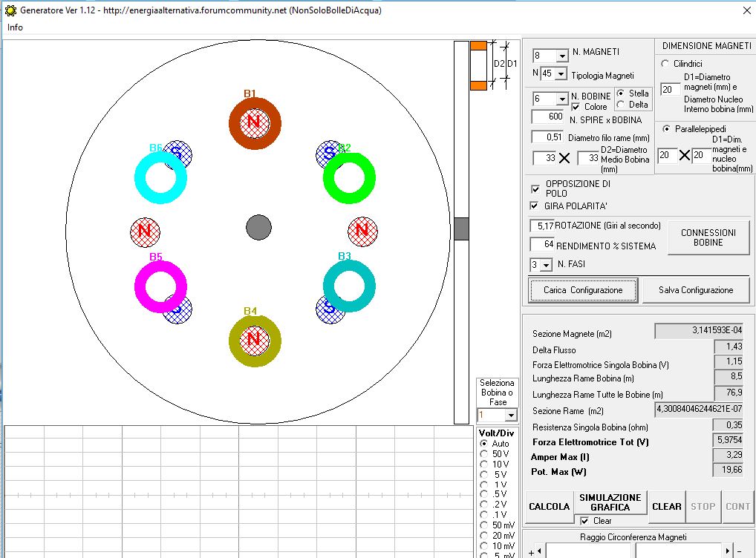The height and width of the screenshot is (558, 756).
Task: Click first Parallelepipedi dimension field 20
Action: (x=668, y=154)
